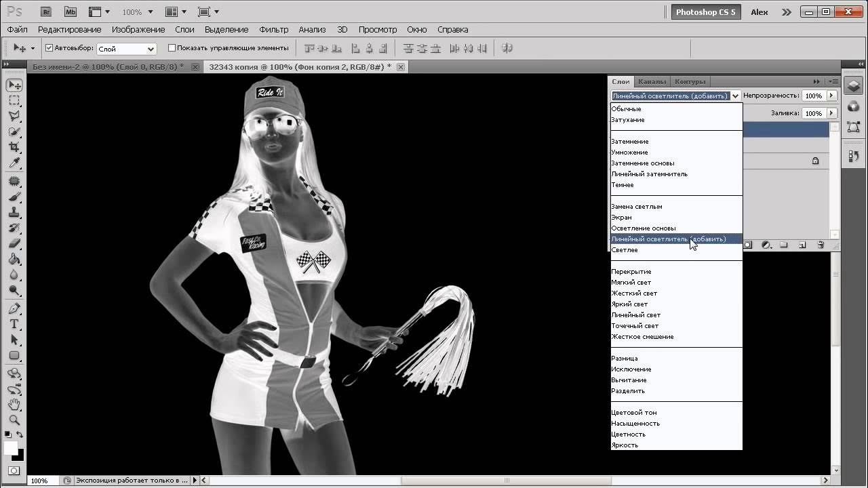Click the Photoshop CS 5 workspace button
This screenshot has width=868, height=488.
tap(705, 12)
